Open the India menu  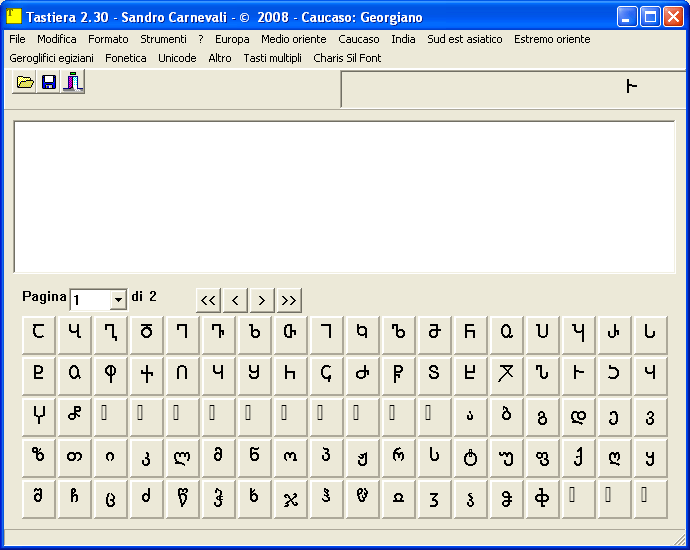click(403, 39)
